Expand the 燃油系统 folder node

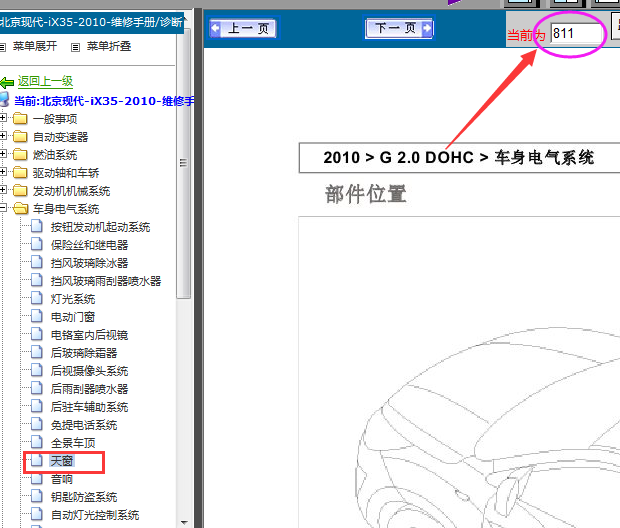(2, 153)
